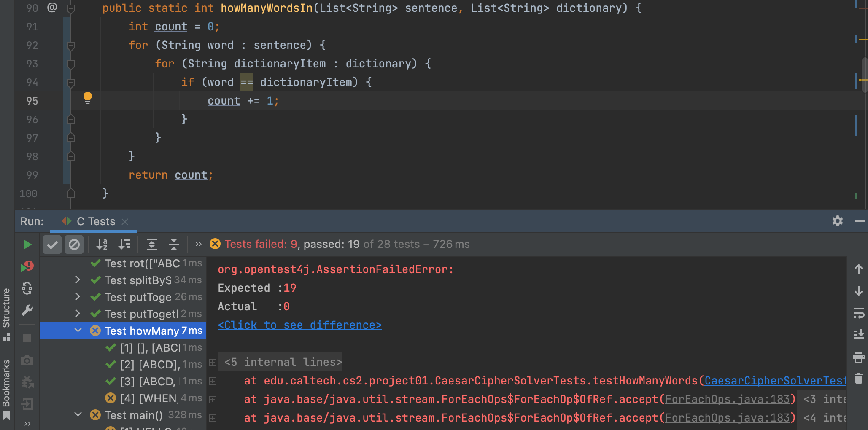Expand the Test splitByS node
The height and width of the screenshot is (430, 868).
tap(78, 280)
